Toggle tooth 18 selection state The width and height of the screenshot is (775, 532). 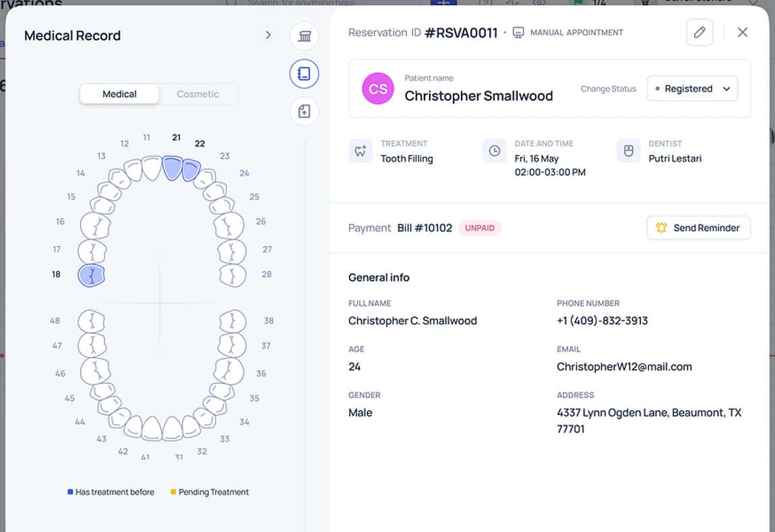[x=92, y=275]
